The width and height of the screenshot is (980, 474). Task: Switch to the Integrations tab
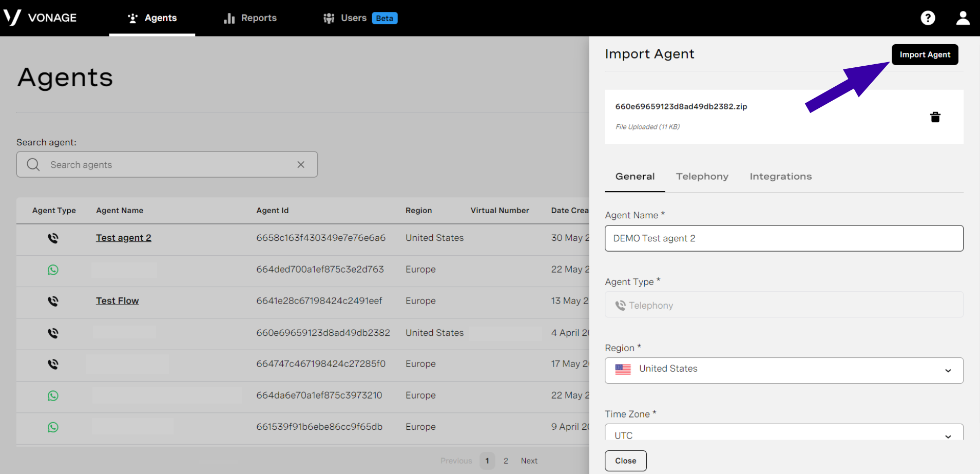(x=780, y=176)
